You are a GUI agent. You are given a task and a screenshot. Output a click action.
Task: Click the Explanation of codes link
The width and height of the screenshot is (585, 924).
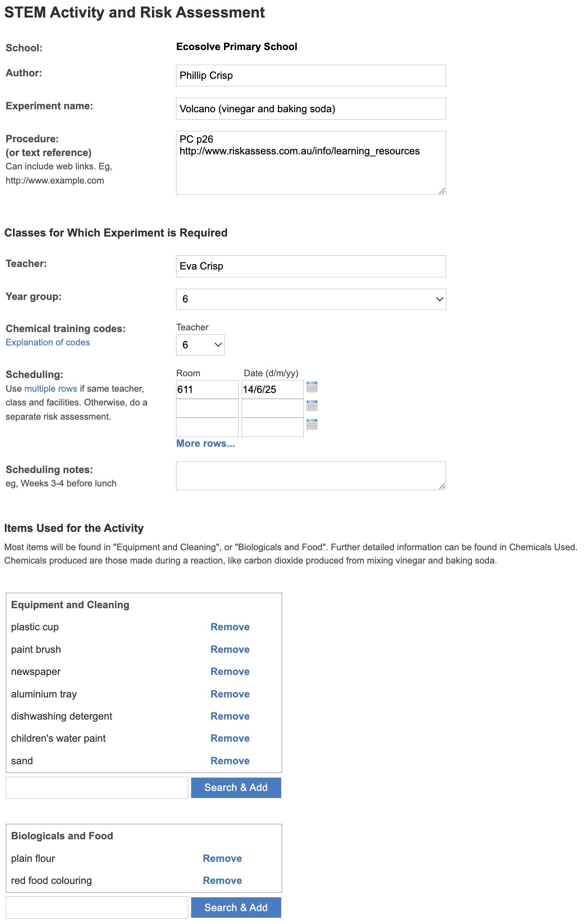(x=48, y=342)
